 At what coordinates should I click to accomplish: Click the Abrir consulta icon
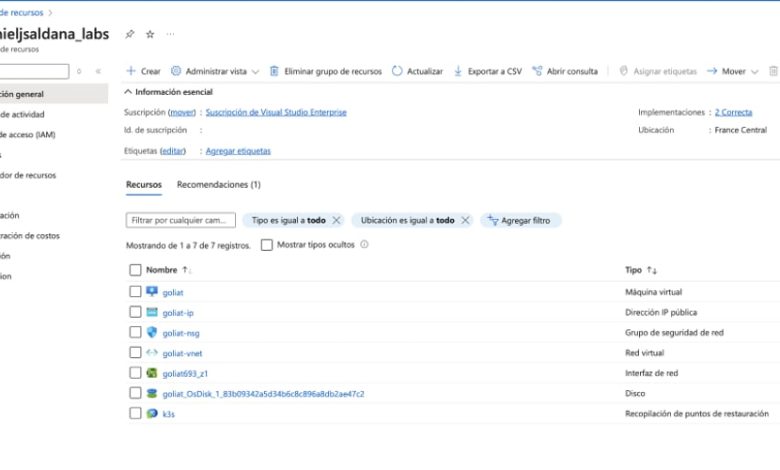coord(537,71)
